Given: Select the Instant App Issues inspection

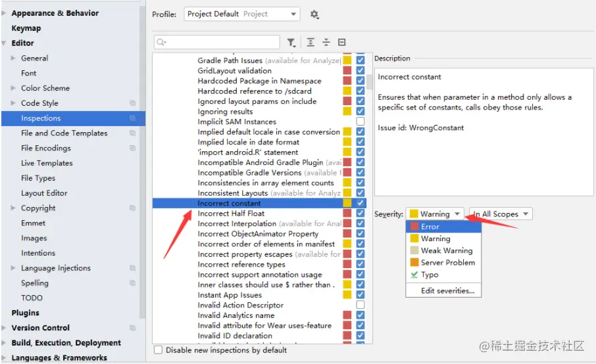Looking at the screenshot, I should 230,295.
